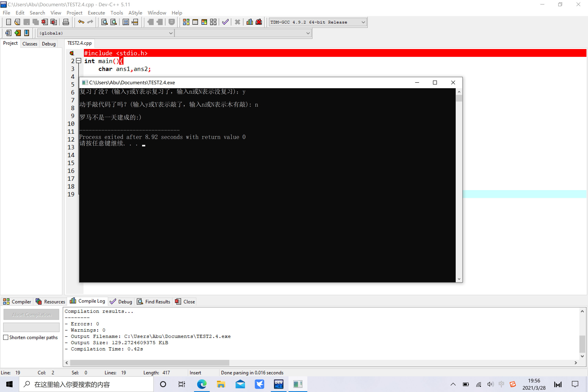Click the compile log horizontal scrollbar
This screenshot has height=392, width=588.
pyautogui.click(x=150, y=362)
